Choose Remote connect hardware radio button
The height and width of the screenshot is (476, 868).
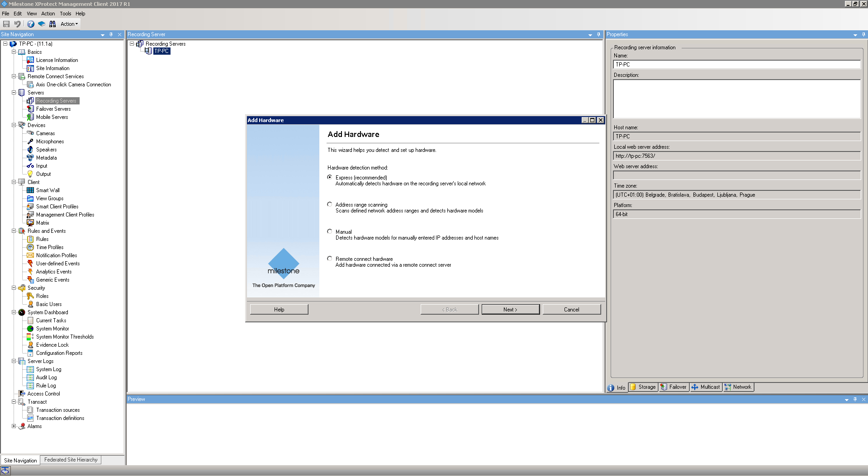point(330,259)
